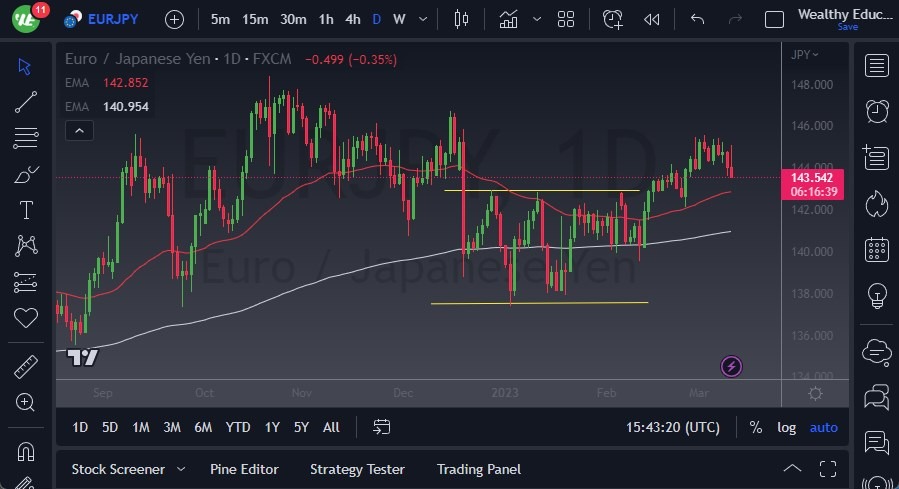This screenshot has height=489, width=899.
Task: Select the Text tool in the left toolbar
Action: (26, 210)
